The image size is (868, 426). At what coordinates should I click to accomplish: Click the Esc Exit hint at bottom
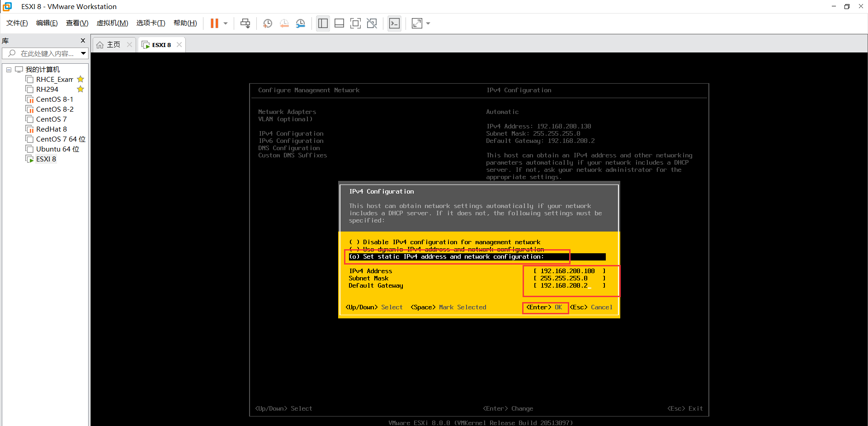click(685, 409)
